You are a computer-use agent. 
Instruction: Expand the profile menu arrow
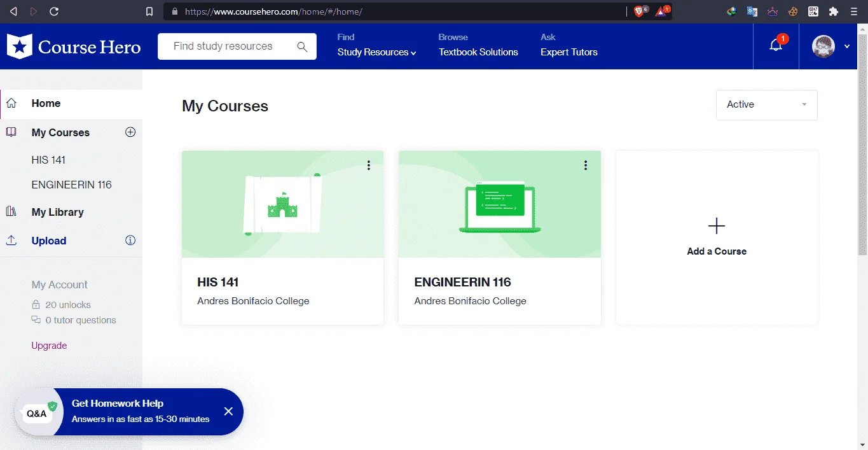(846, 46)
